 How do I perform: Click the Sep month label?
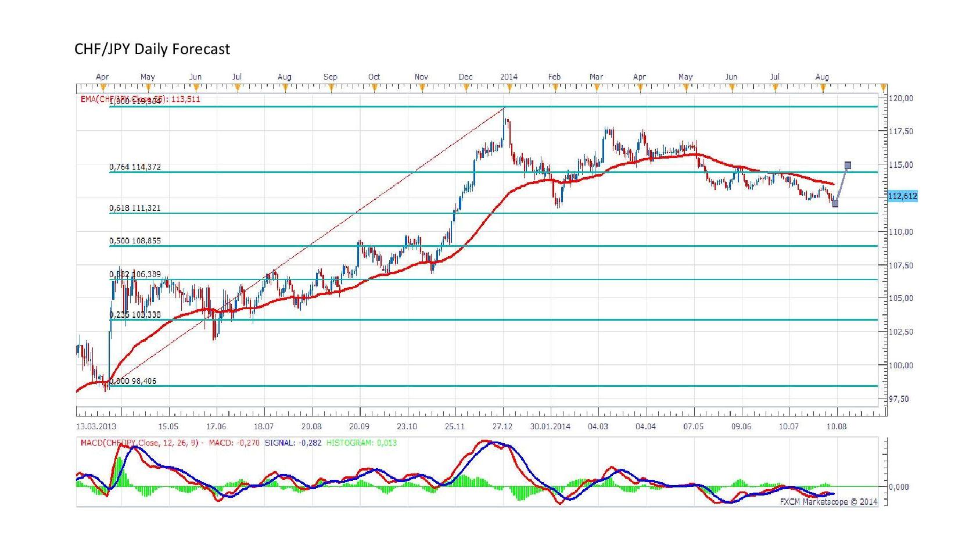[330, 77]
